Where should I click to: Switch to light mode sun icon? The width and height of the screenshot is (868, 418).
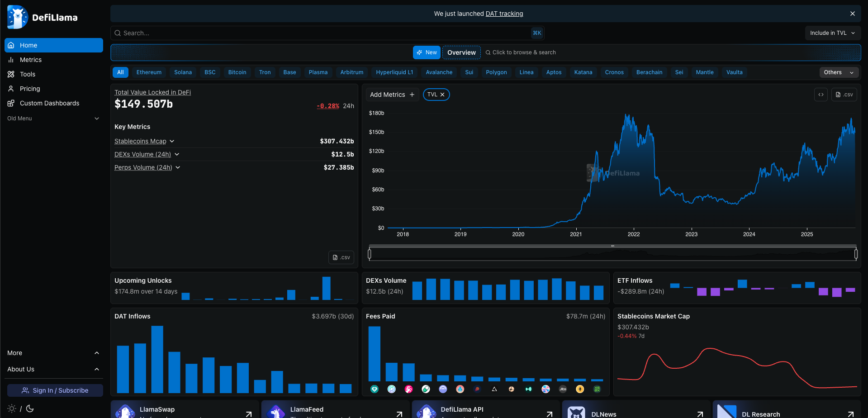(12, 408)
